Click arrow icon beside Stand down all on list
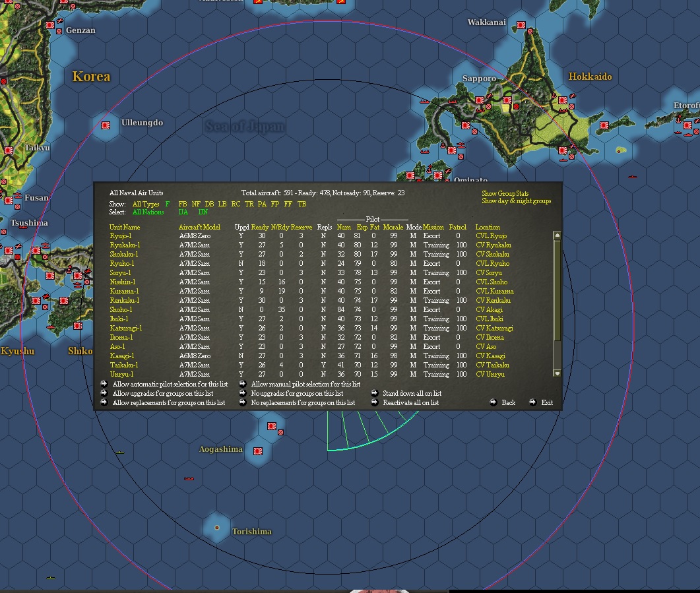This screenshot has height=593, width=700. 375,393
